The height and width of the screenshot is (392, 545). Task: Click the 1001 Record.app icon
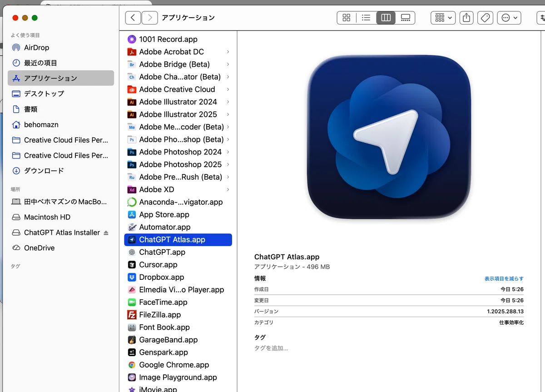(x=132, y=39)
